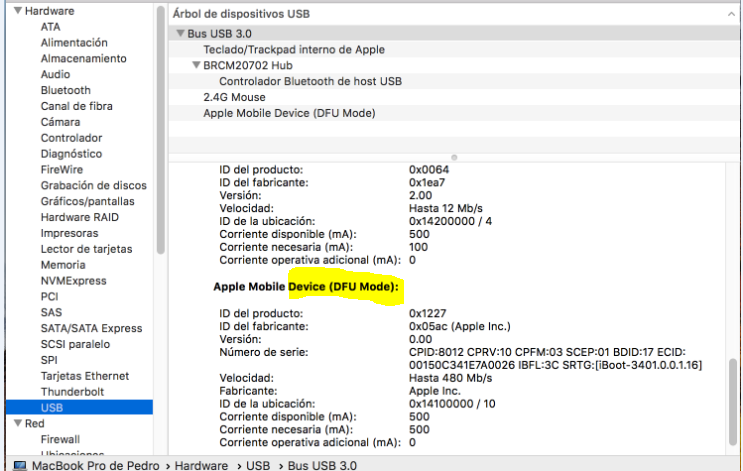
Task: Select the highlighted USB sidebar item
Action: (x=79, y=408)
